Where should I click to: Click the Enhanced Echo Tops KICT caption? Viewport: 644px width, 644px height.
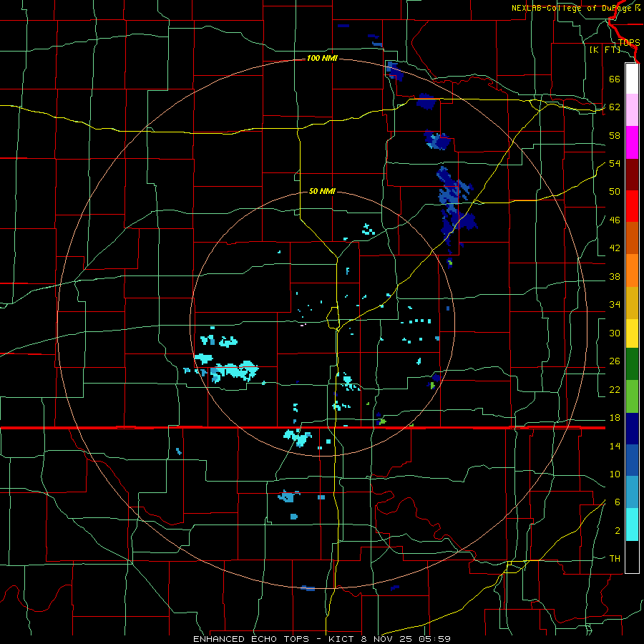[x=322, y=639]
